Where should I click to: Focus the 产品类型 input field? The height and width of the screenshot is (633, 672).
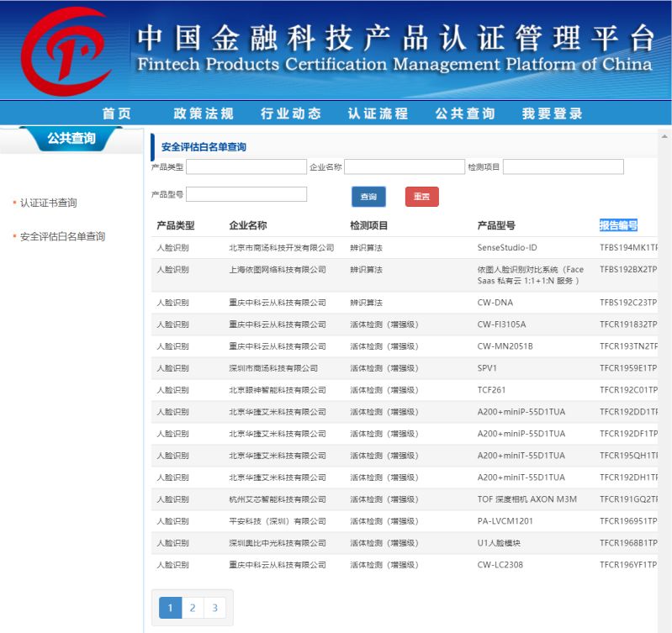[246, 167]
